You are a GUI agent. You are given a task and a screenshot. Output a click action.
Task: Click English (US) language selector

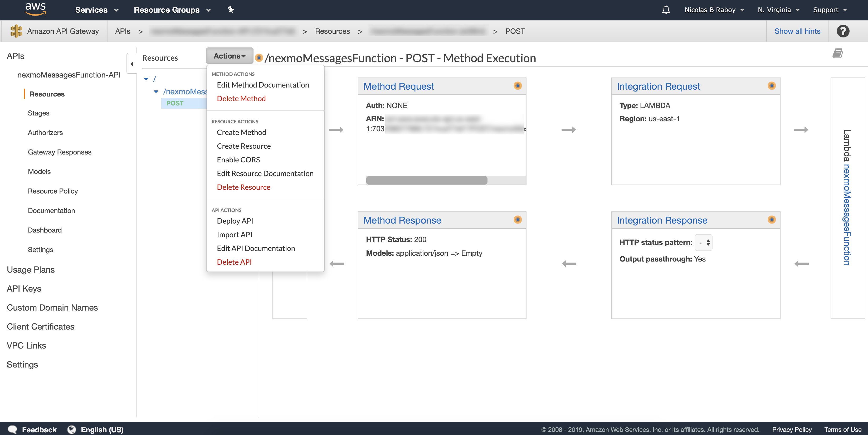102,430
